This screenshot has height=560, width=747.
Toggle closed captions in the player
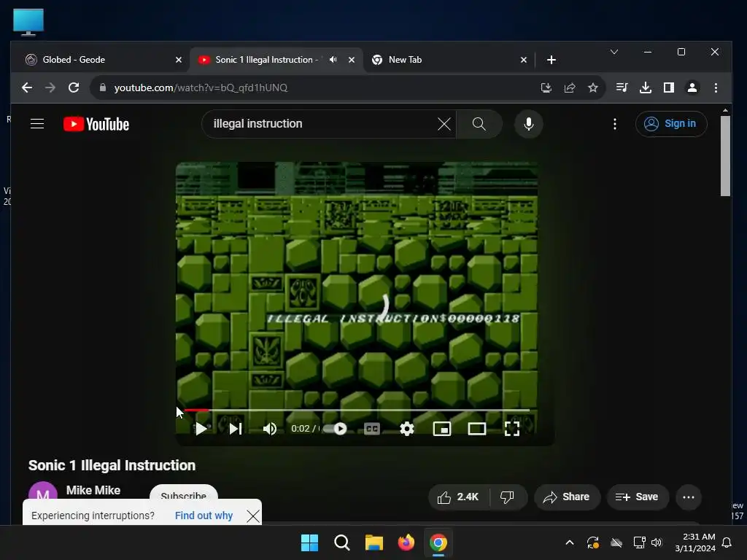[371, 429]
